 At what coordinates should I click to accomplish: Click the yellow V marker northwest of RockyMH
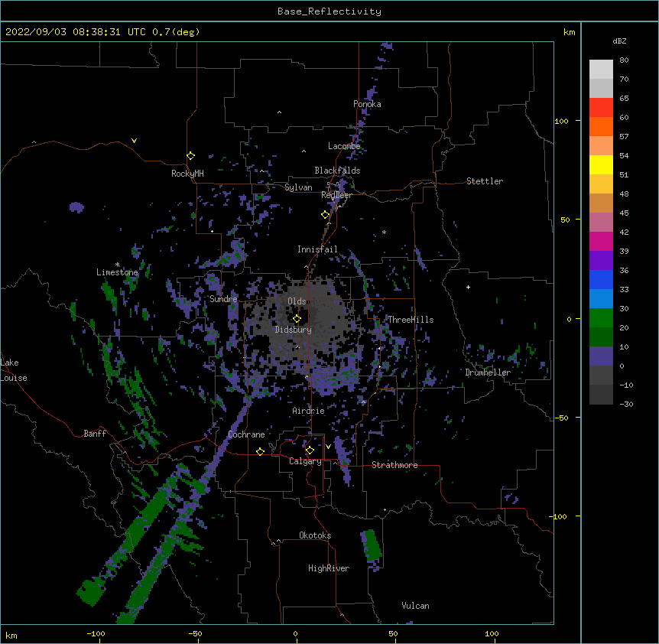(x=134, y=141)
